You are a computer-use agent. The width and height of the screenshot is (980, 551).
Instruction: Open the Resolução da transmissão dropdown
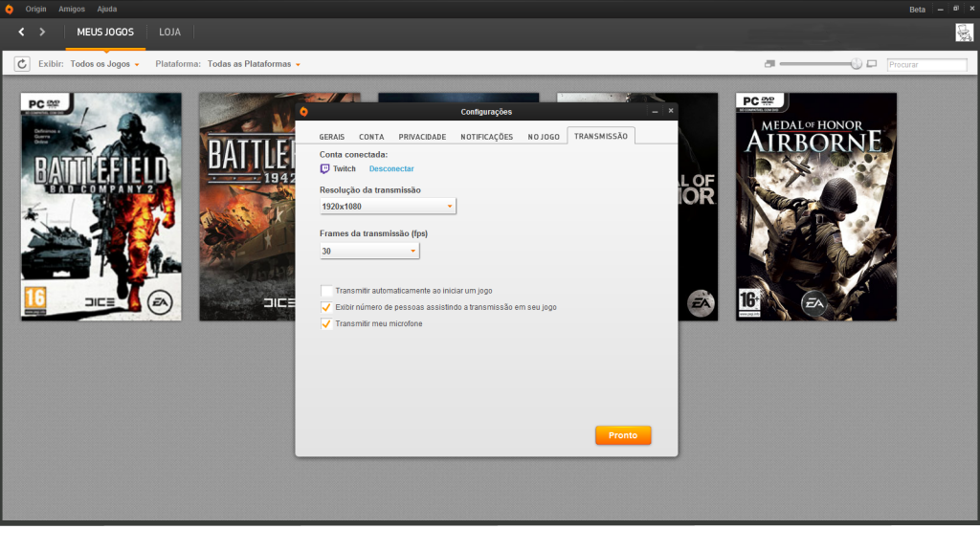388,207
